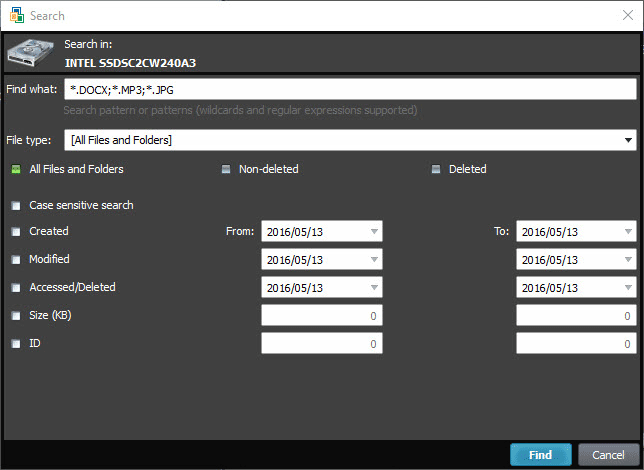The image size is (644, 470).
Task: Enable the Accessed/Deleted filter checkbox
Action: tap(16, 288)
